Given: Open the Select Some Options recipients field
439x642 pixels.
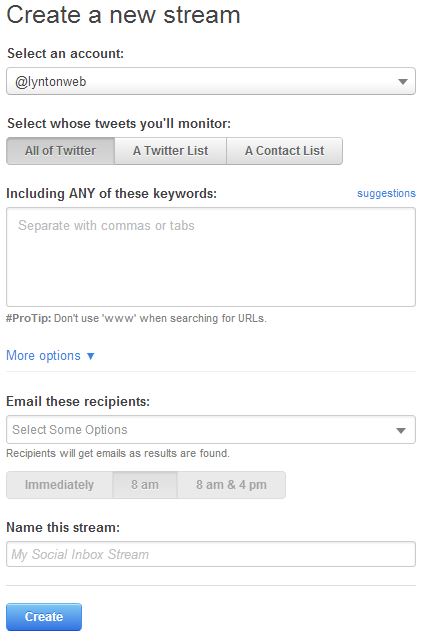Looking at the screenshot, I should (x=211, y=430).
